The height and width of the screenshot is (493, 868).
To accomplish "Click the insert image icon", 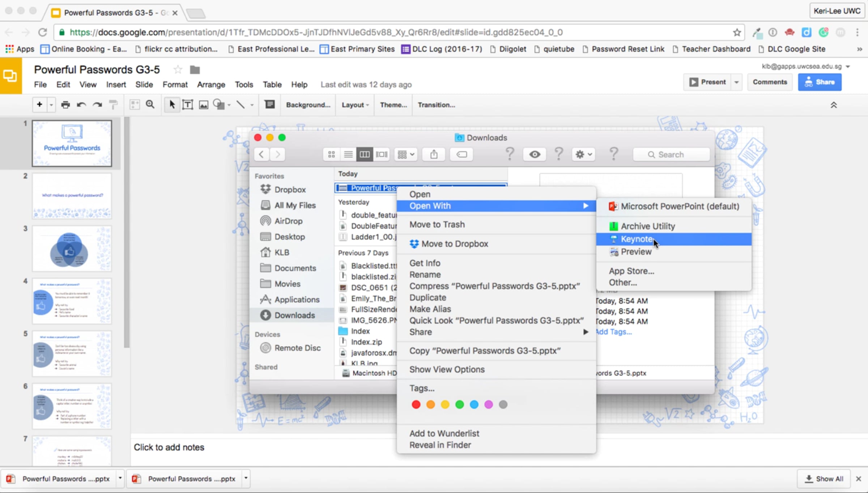I will (x=204, y=105).
